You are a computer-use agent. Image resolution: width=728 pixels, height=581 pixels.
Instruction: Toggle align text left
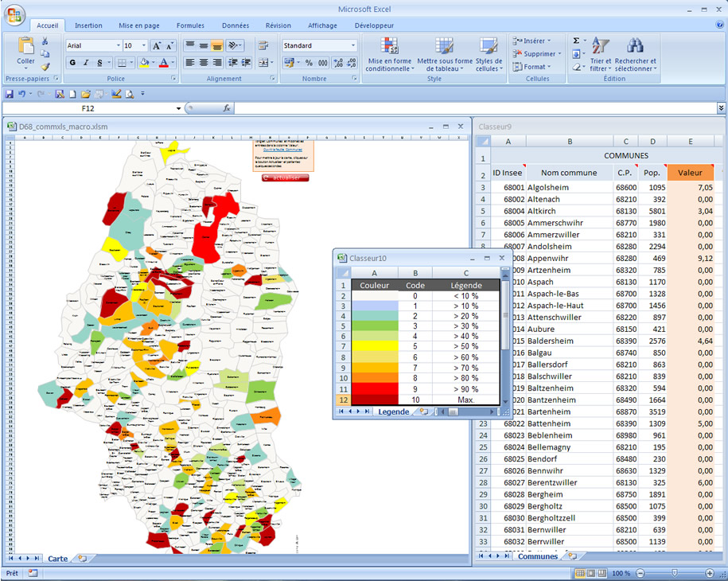(190, 62)
